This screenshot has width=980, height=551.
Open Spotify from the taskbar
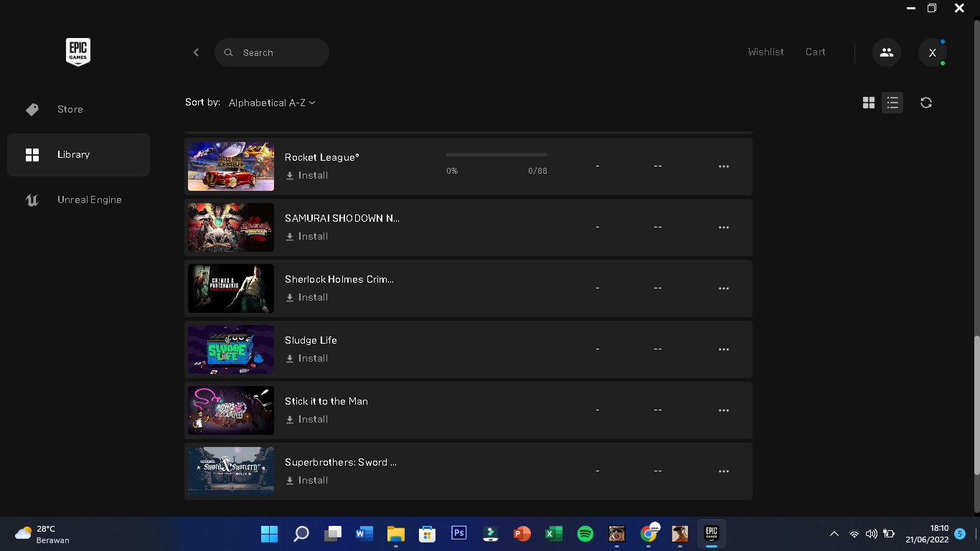click(x=585, y=534)
